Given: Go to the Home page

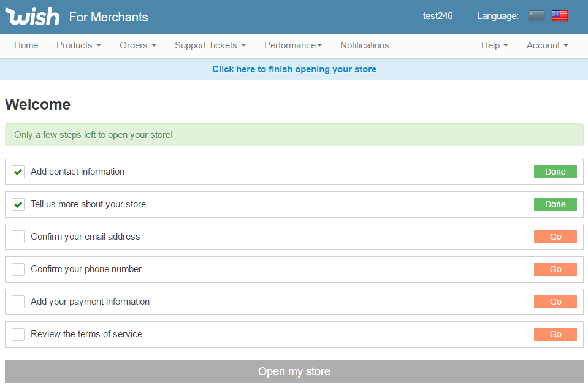Looking at the screenshot, I should click(x=26, y=45).
